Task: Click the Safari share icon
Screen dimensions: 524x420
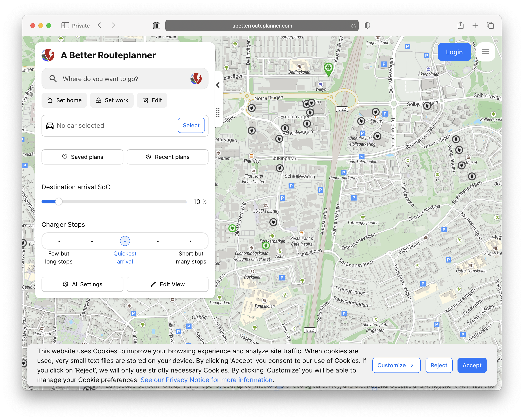Action: point(460,25)
